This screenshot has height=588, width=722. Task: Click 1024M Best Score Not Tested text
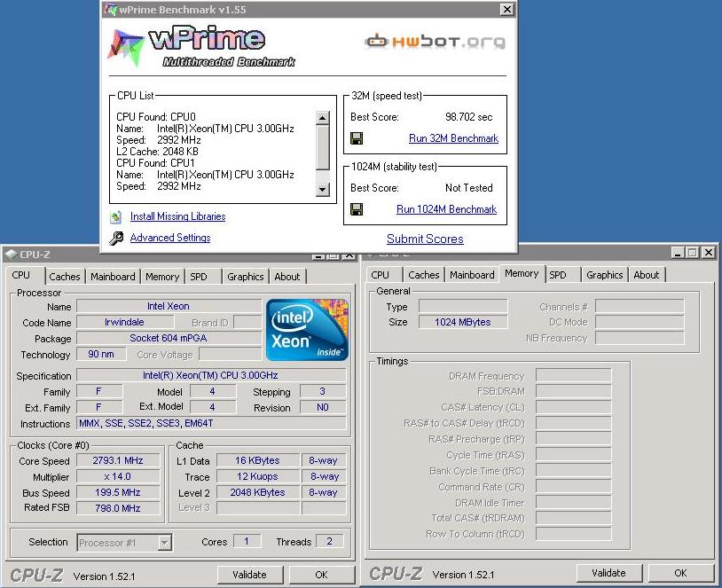pos(468,188)
